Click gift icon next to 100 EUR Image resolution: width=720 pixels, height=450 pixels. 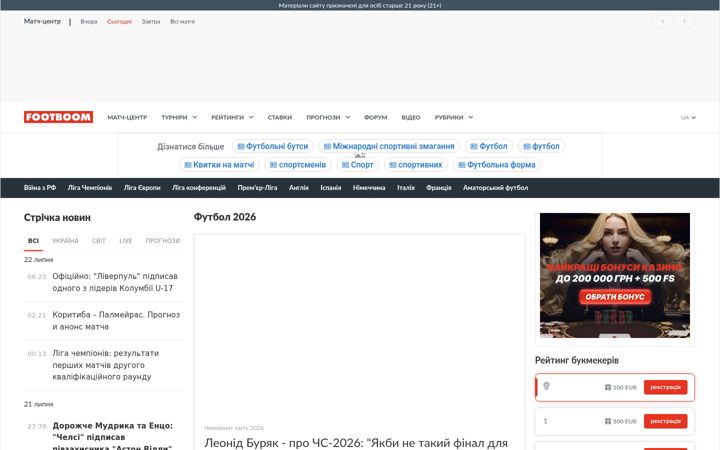(x=608, y=388)
